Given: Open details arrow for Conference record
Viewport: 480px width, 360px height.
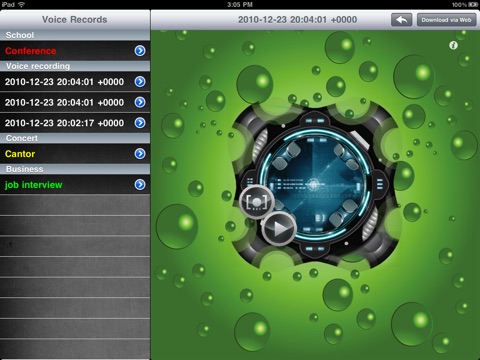Looking at the screenshot, I should [140, 51].
